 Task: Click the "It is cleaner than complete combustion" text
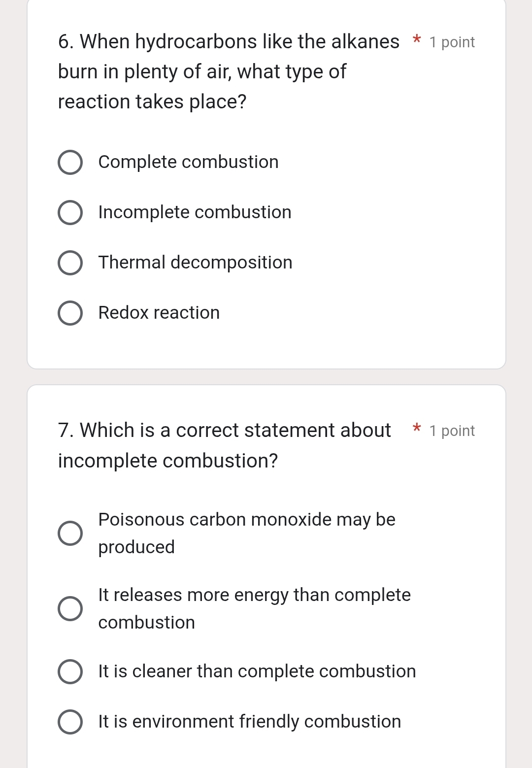(x=257, y=671)
